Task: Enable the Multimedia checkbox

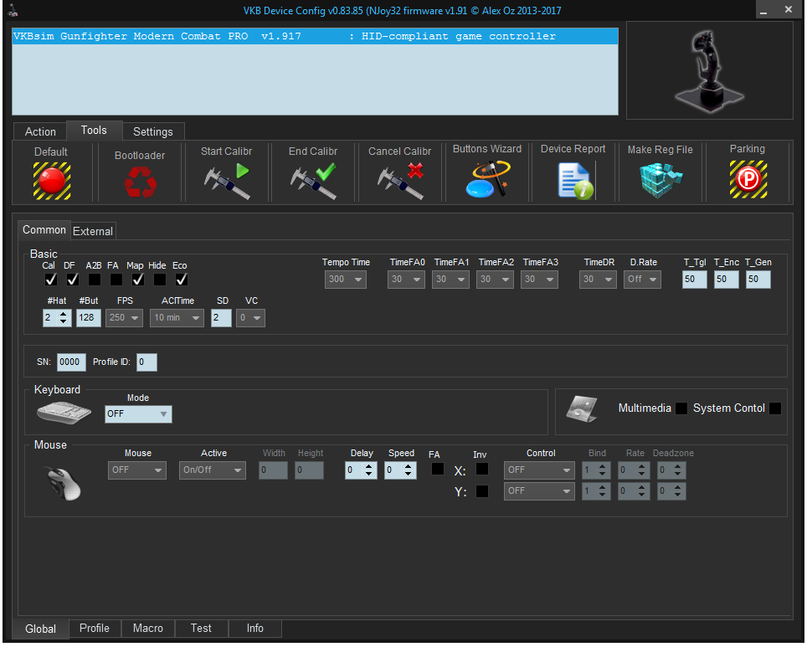Action: 681,408
